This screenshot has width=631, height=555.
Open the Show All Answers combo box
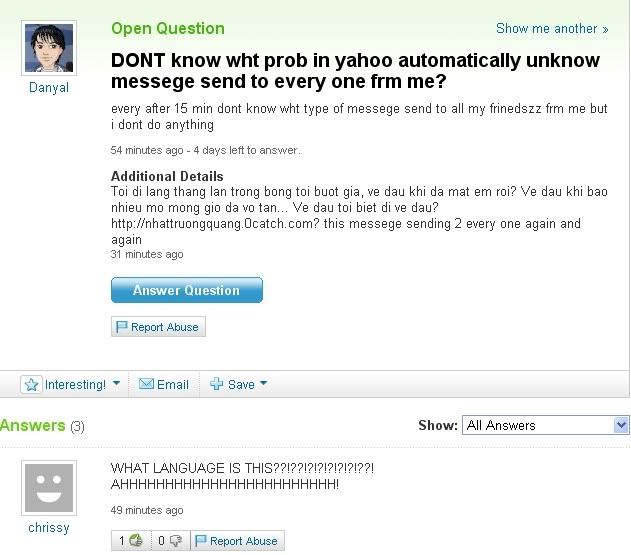click(x=546, y=425)
